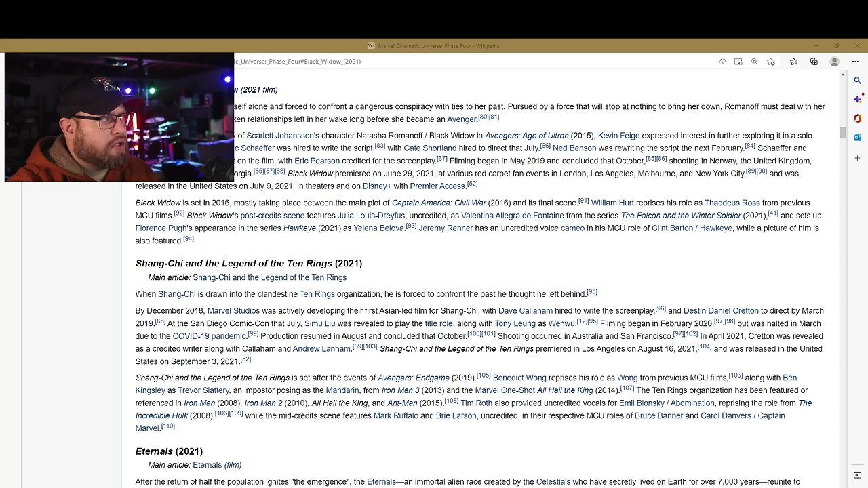
Task: Open the Iron Man 3 link
Action: pyautogui.click(x=400, y=391)
